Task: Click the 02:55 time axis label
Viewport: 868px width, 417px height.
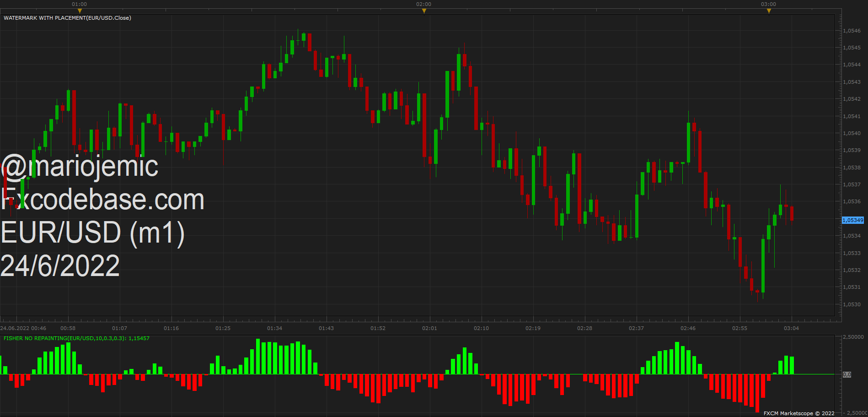Action: 739,328
